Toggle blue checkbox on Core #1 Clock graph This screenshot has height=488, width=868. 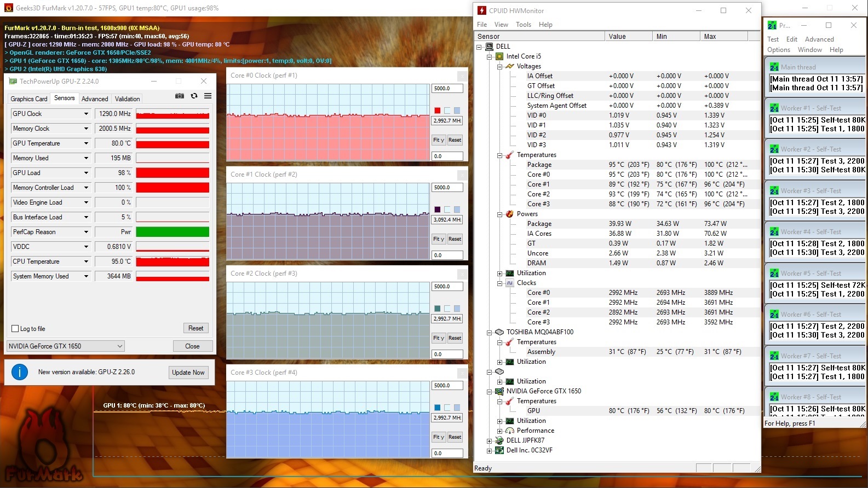(x=457, y=210)
